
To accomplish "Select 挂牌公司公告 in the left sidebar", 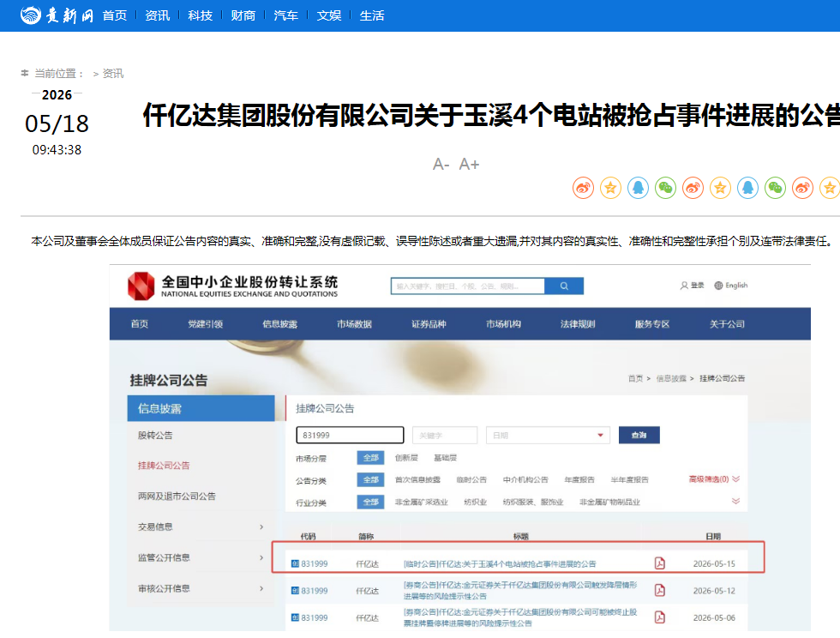I will [x=164, y=466].
